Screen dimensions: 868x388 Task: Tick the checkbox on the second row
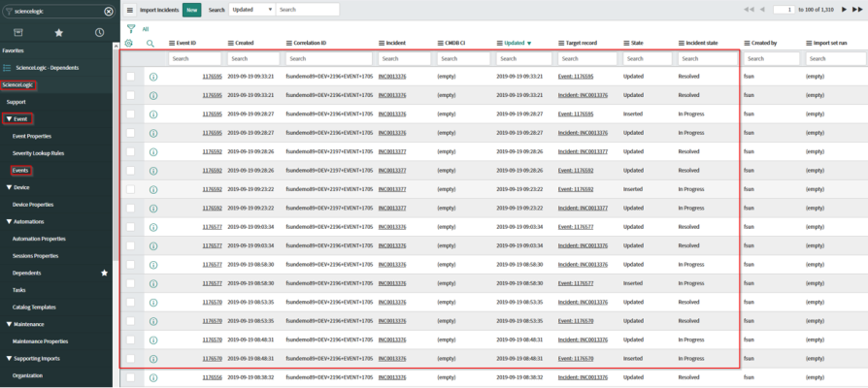(130, 95)
